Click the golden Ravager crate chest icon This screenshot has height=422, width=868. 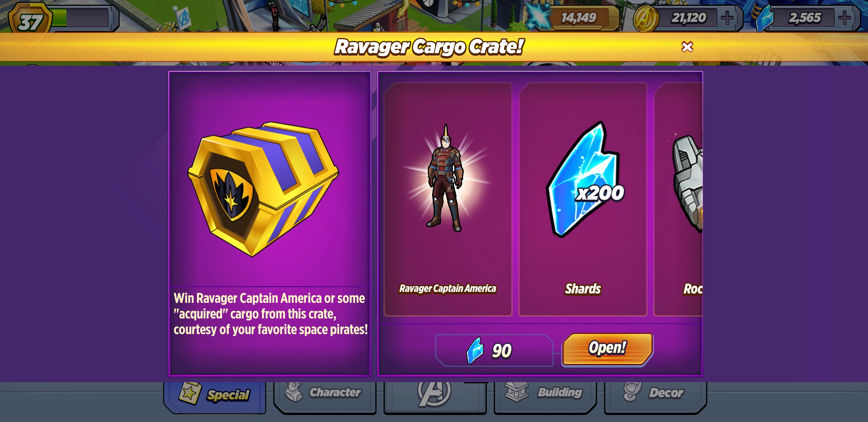263,189
